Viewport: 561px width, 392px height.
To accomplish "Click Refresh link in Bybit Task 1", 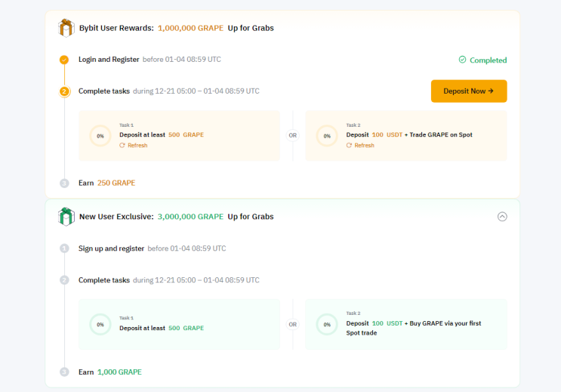I will click(137, 145).
